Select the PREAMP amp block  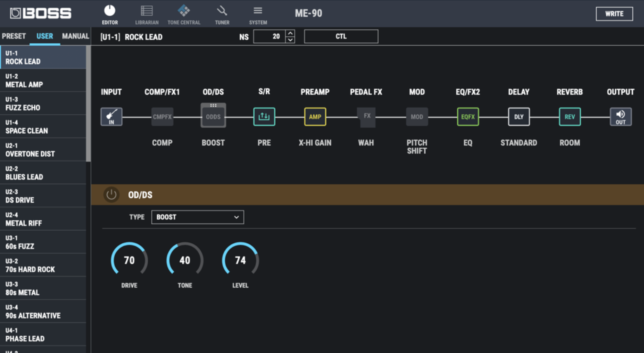[315, 116]
